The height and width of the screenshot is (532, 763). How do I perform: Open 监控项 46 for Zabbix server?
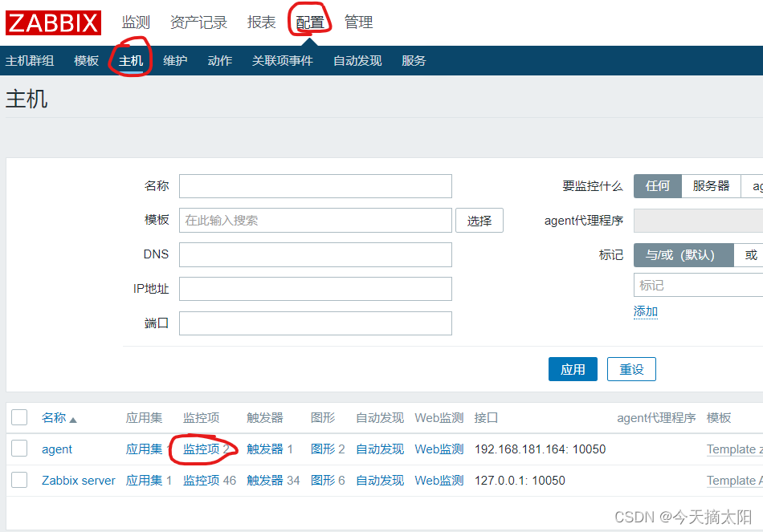click(x=202, y=481)
